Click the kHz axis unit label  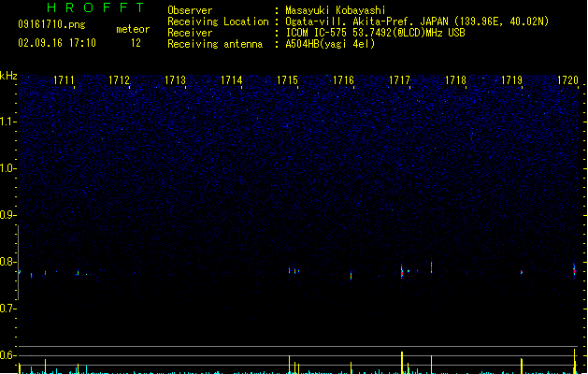pyautogui.click(x=8, y=76)
